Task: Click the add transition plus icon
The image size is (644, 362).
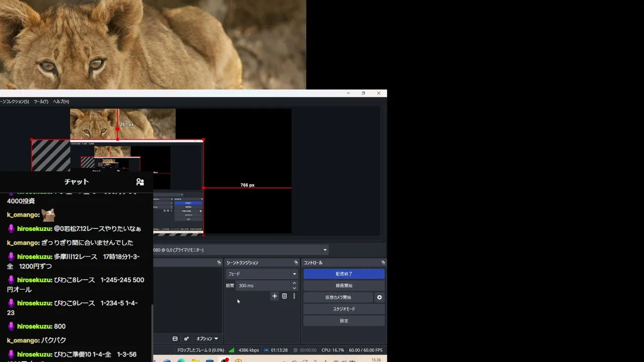Action: [274, 296]
